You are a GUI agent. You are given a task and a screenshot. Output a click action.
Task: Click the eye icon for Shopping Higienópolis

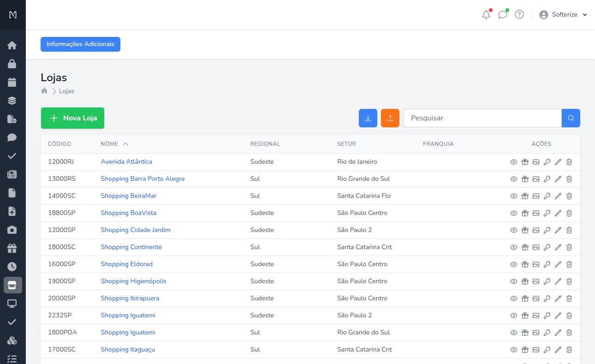click(x=513, y=281)
